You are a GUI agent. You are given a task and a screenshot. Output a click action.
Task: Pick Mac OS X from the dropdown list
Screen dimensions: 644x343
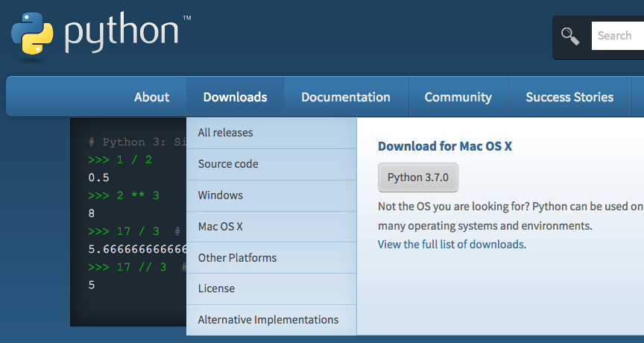tap(220, 227)
